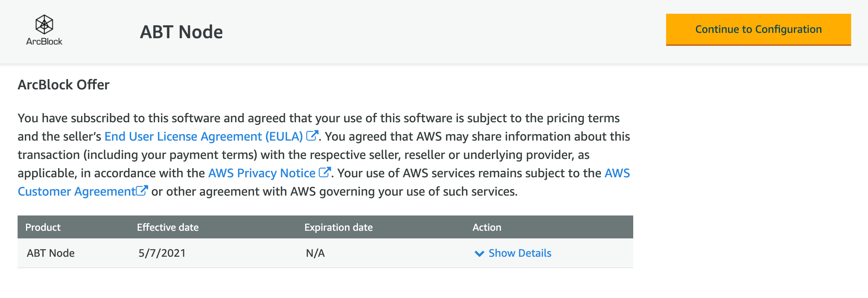The height and width of the screenshot is (298, 868).
Task: Click the chevron icon beside Show Details
Action: tap(479, 254)
